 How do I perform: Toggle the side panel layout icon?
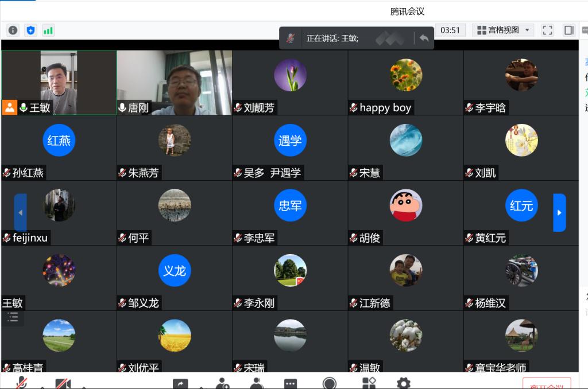pyautogui.click(x=568, y=30)
